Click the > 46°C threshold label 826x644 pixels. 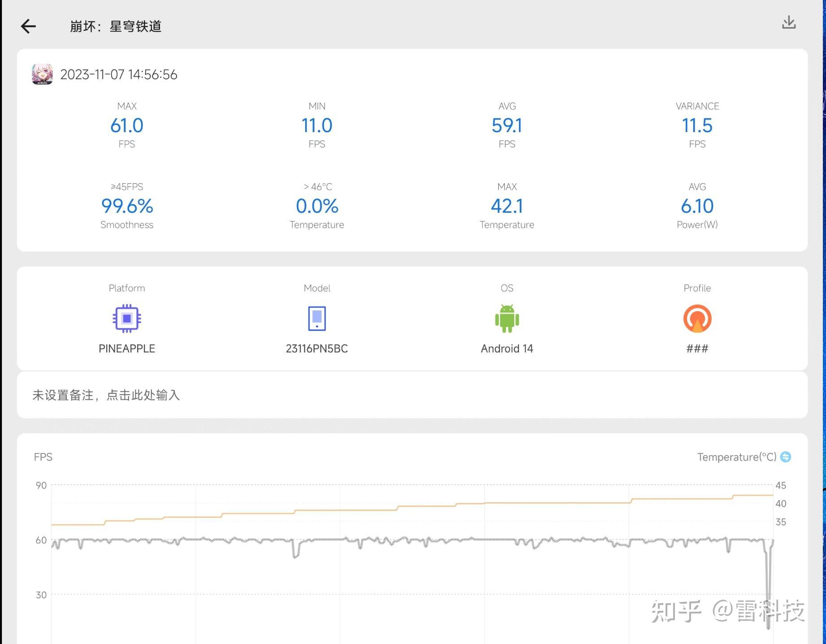pyautogui.click(x=317, y=187)
